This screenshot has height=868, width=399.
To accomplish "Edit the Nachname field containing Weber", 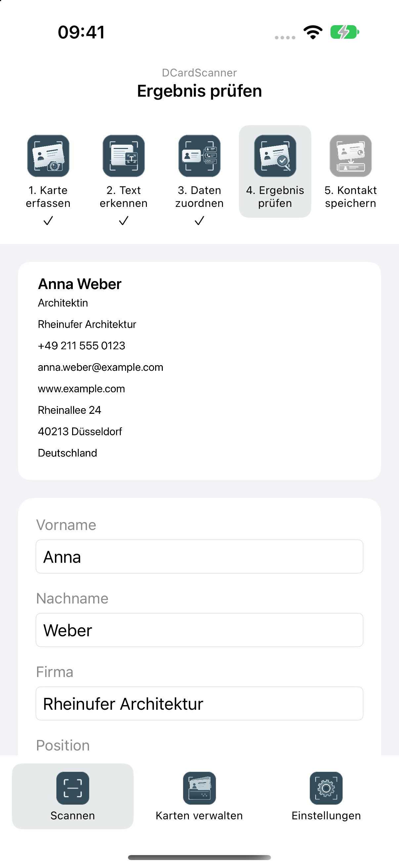I will click(199, 630).
